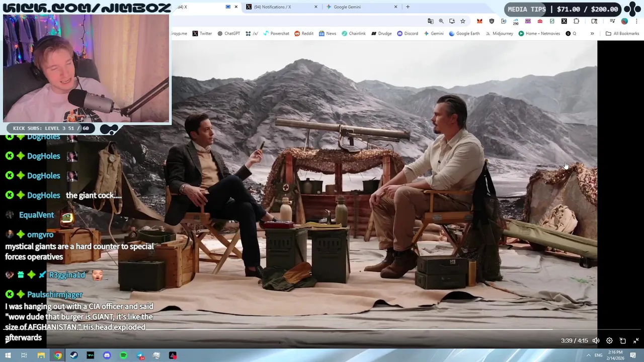Close the Notifications / X tab
Viewport: 644px width, 362px height.
pyautogui.click(x=316, y=7)
